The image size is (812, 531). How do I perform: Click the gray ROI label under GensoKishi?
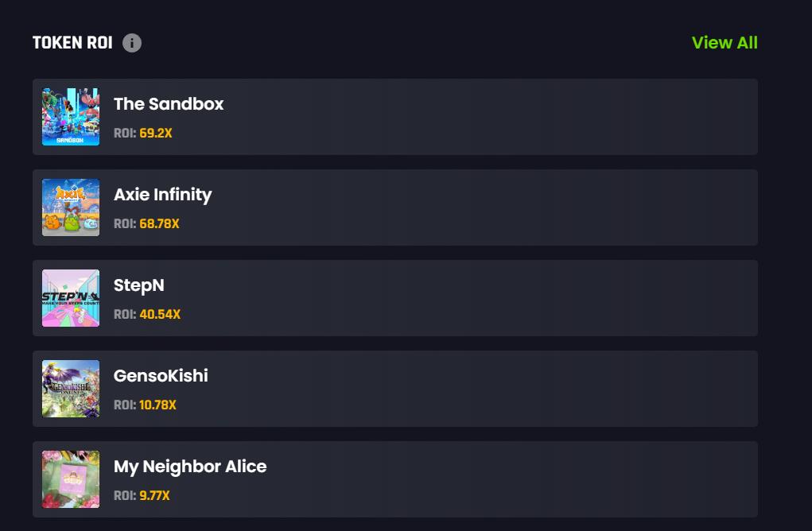125,405
